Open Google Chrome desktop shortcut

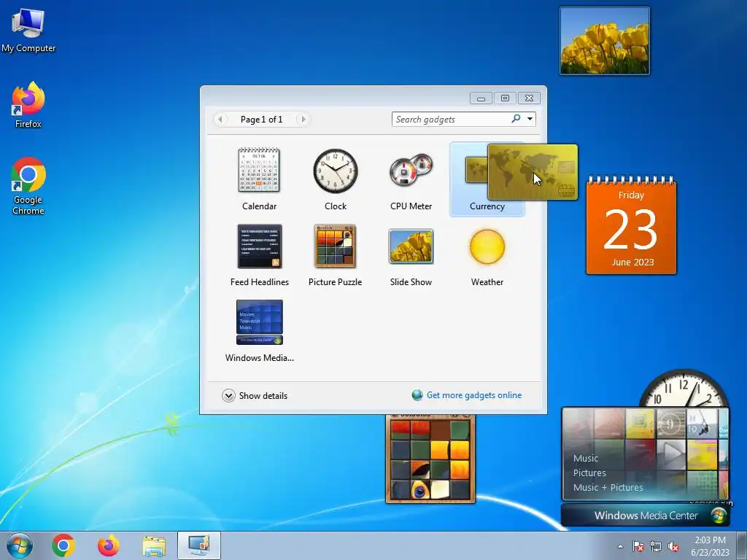coord(28,186)
